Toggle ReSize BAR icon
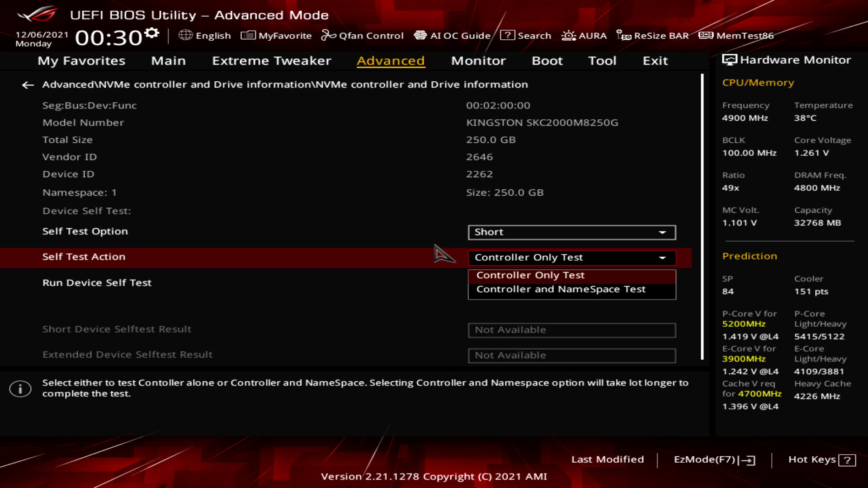The width and height of the screenshot is (868, 488). tap(623, 35)
